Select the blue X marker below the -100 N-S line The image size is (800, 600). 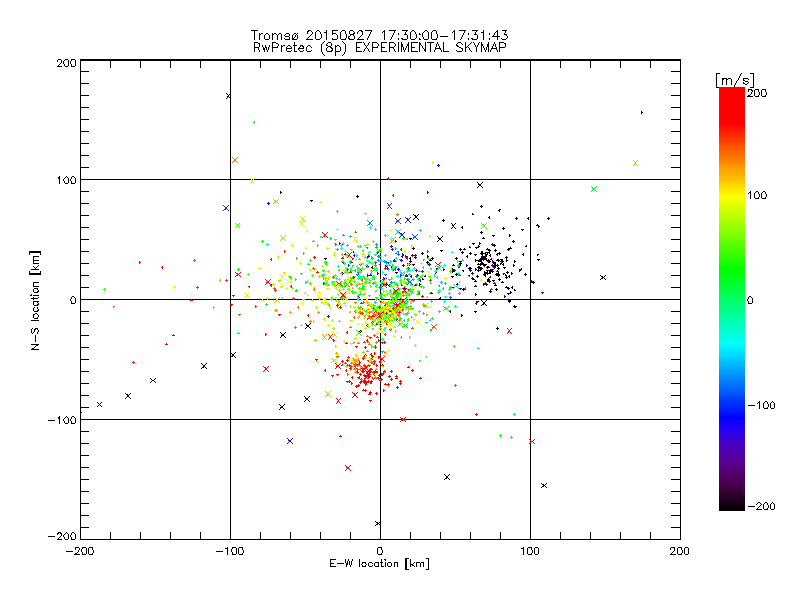290,441
